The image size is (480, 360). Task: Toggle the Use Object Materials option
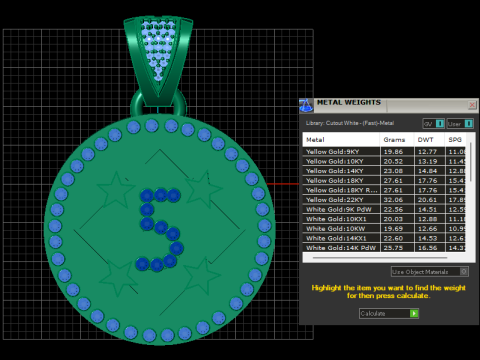430,272
